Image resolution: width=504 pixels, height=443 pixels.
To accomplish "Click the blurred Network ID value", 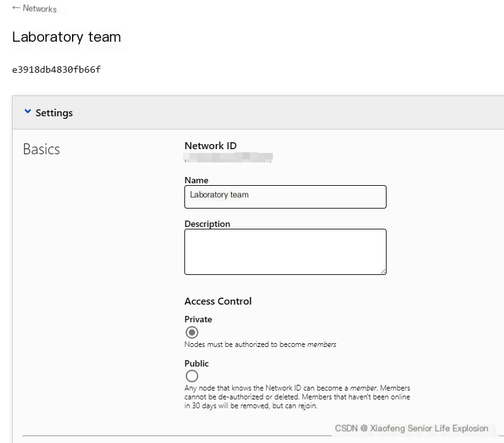I will (x=227, y=157).
